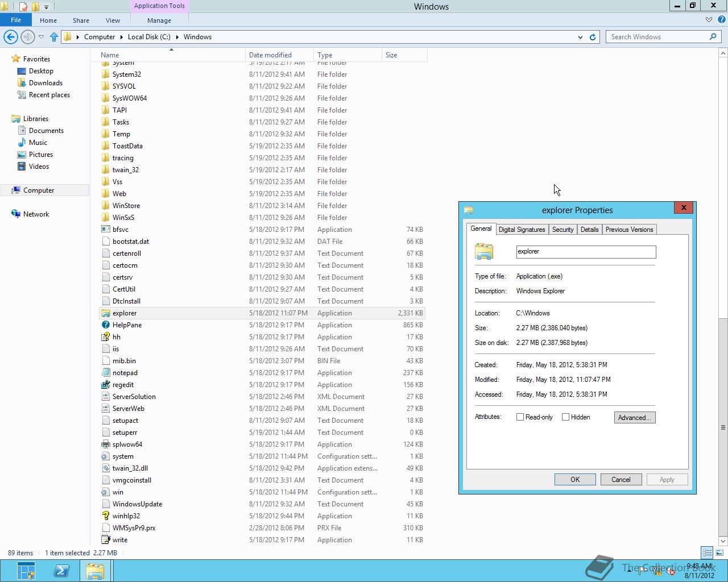Open the Desktop favorite in sidebar
The width and height of the screenshot is (728, 582).
tap(41, 71)
